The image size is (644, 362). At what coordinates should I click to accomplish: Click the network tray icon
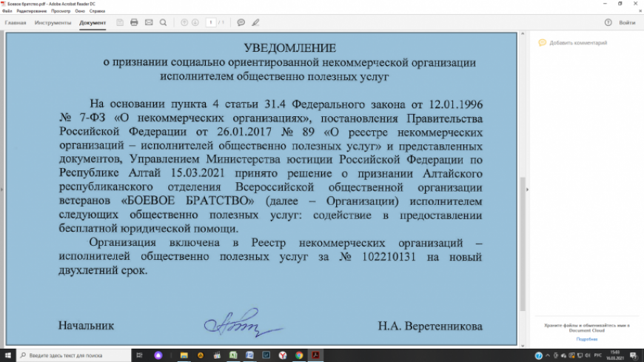[x=580, y=355]
